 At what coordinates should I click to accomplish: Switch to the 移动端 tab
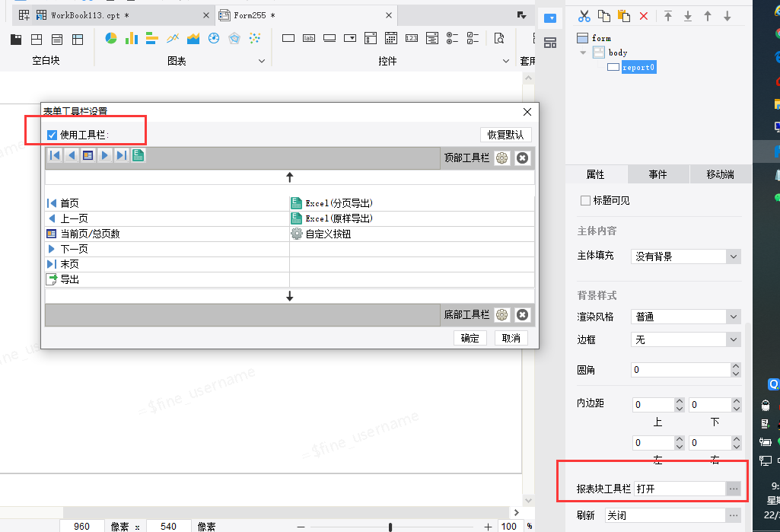(720, 174)
